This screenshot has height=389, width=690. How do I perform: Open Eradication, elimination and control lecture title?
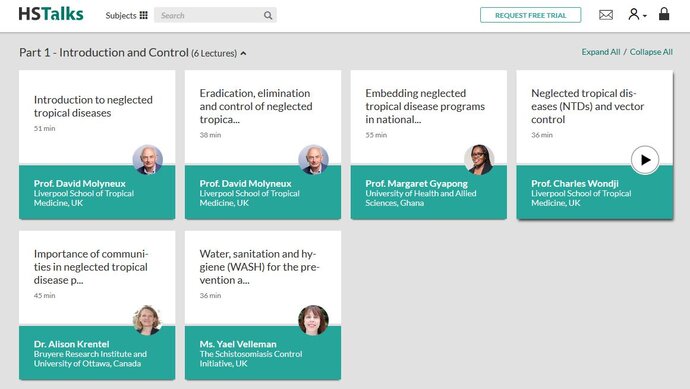[x=256, y=106]
